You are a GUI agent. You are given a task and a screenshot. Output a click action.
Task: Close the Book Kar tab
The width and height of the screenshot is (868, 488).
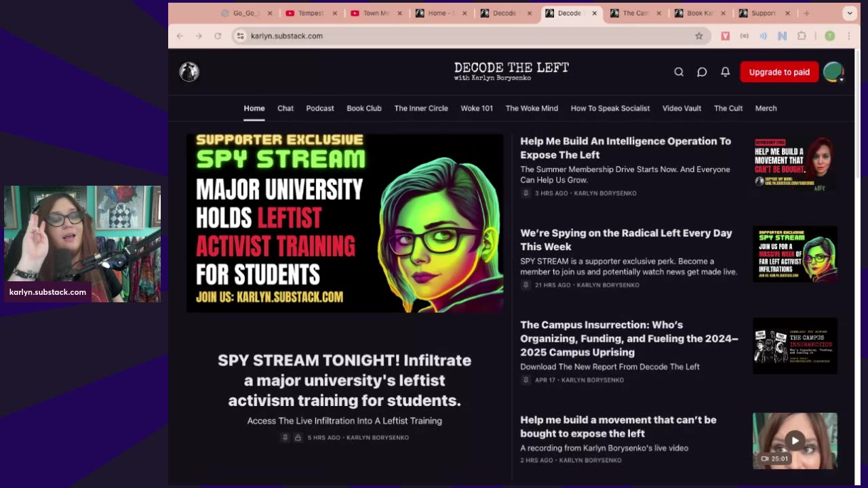[724, 13]
